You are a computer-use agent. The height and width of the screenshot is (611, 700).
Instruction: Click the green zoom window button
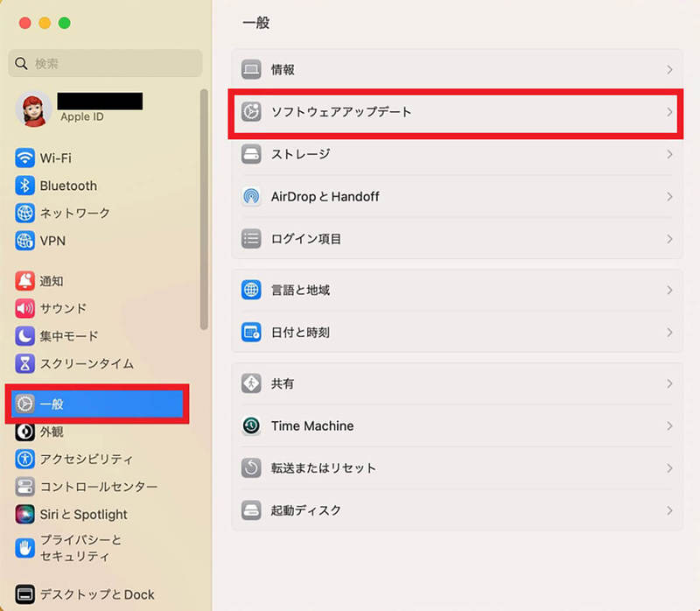[x=64, y=23]
